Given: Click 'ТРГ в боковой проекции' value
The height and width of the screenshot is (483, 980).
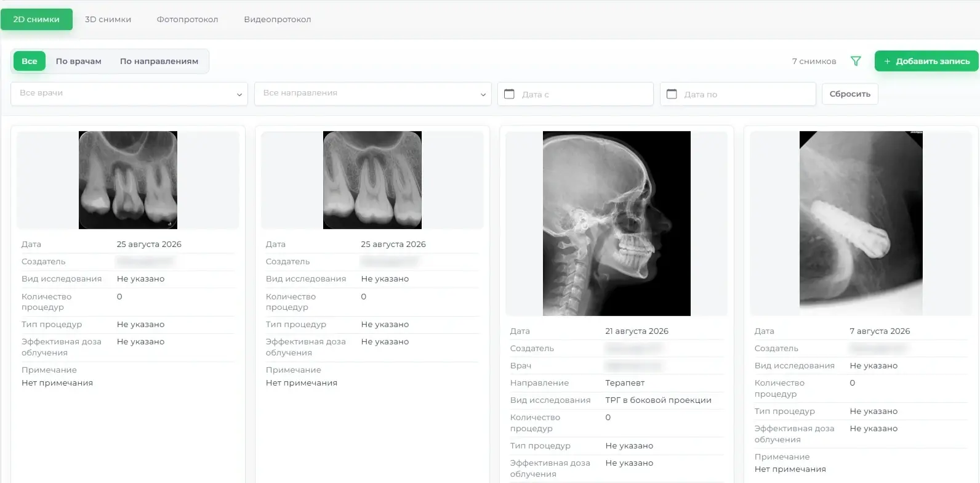Looking at the screenshot, I should point(658,400).
